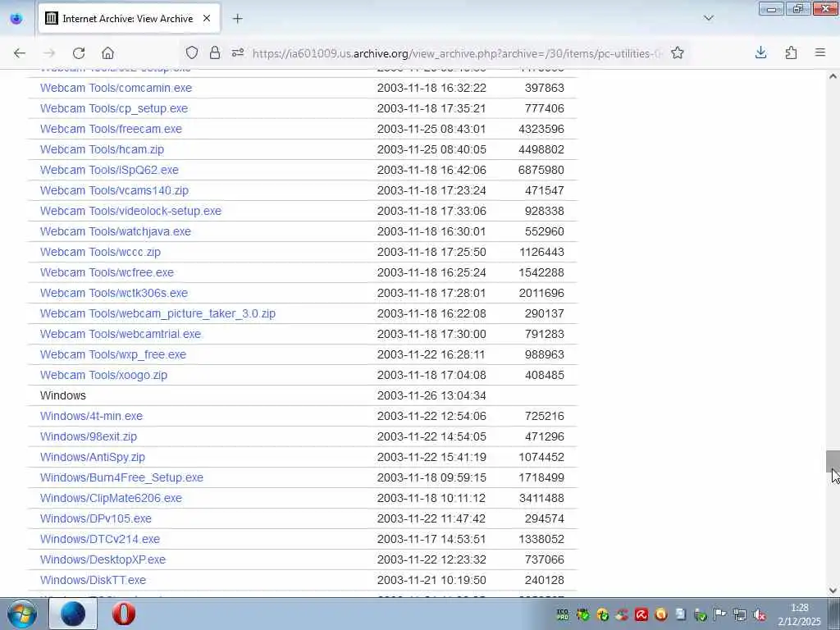Open the Extensions puzzle icon

(791, 52)
